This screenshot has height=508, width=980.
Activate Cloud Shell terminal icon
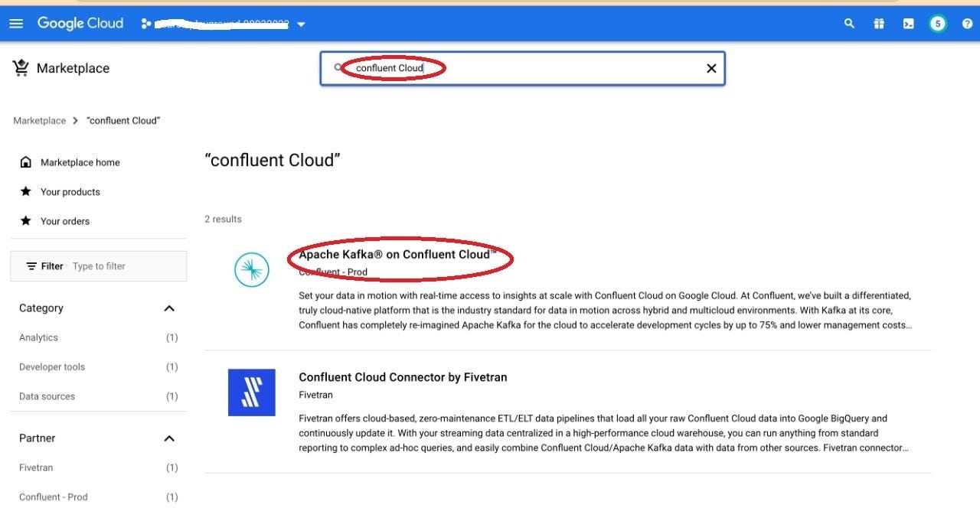(908, 24)
